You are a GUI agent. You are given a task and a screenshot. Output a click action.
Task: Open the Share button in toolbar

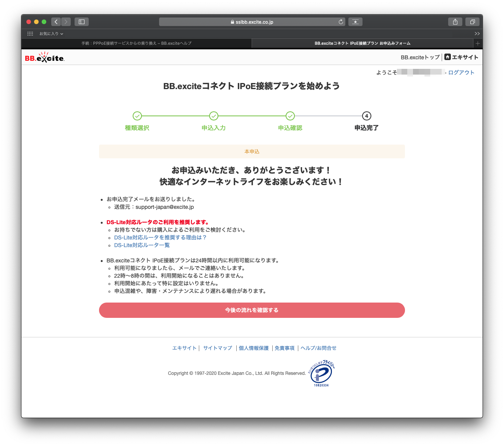pyautogui.click(x=455, y=22)
